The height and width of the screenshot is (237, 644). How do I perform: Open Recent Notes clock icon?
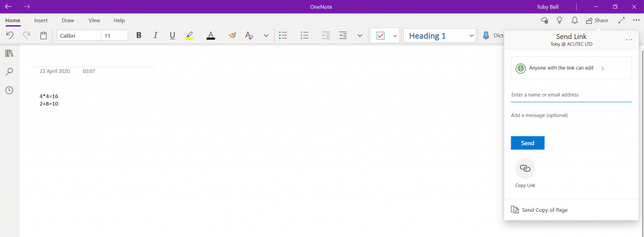[x=9, y=91]
